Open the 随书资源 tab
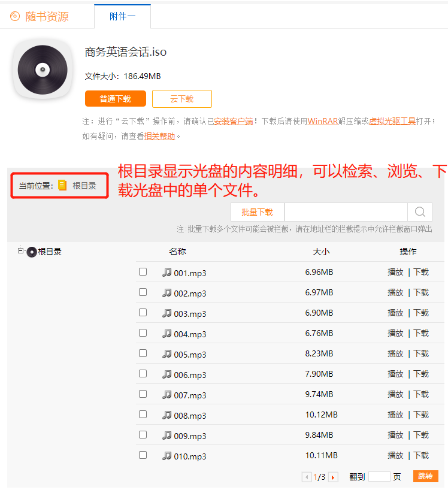Image resolution: width=448 pixels, height=490 pixels. point(47,17)
